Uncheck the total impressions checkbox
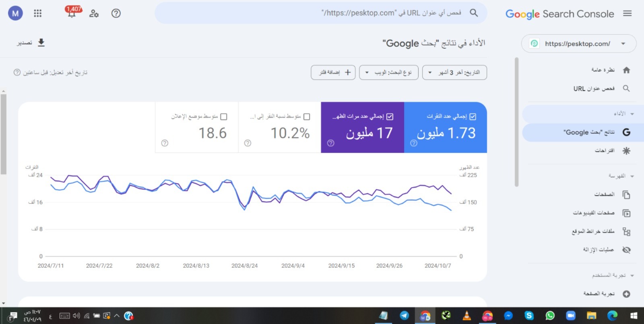This screenshot has height=324, width=644. click(x=390, y=116)
